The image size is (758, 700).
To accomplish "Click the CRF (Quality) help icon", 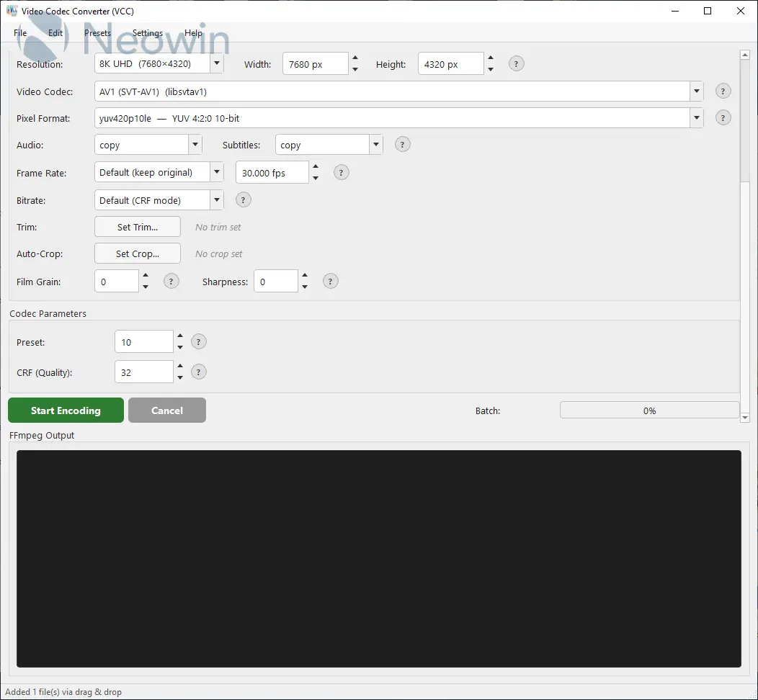I will 199,372.
